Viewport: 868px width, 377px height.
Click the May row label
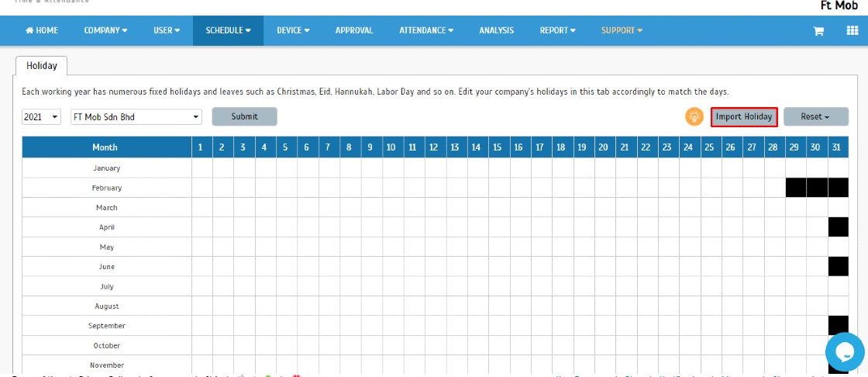(107, 247)
